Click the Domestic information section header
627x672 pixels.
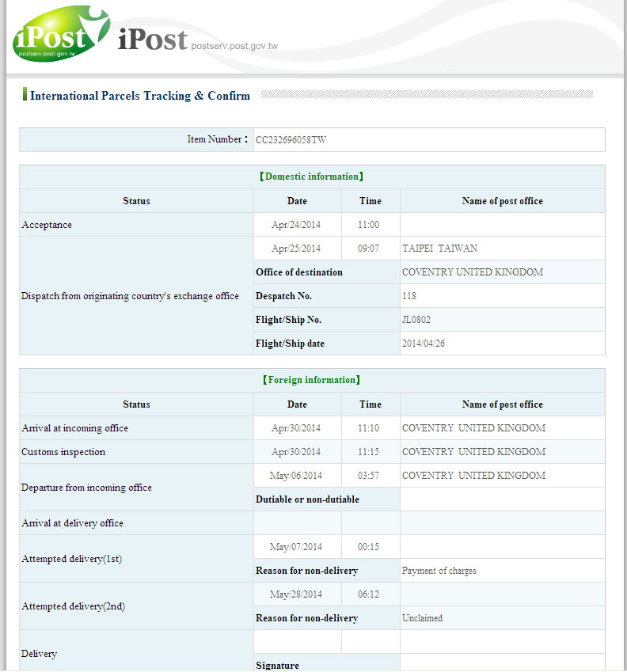pyautogui.click(x=312, y=177)
